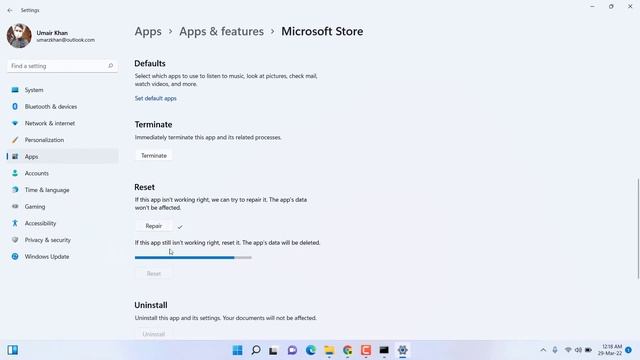This screenshot has width=640, height=360.
Task: Click the battery tray icon
Action: click(x=589, y=350)
